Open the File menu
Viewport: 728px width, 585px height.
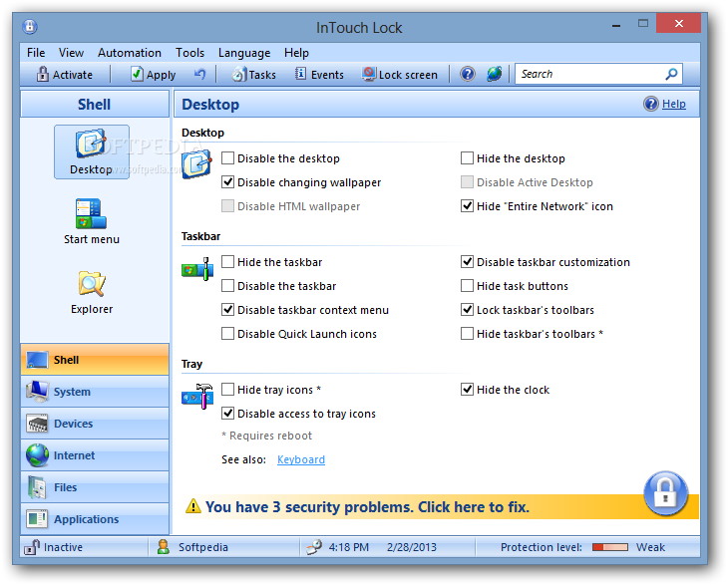click(36, 53)
